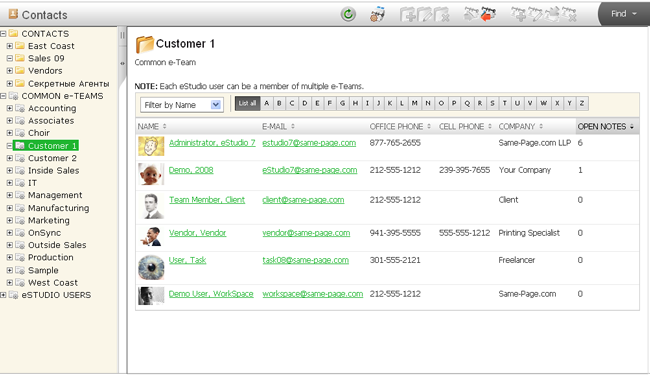Click the edit folder pencil icon

(x=425, y=15)
